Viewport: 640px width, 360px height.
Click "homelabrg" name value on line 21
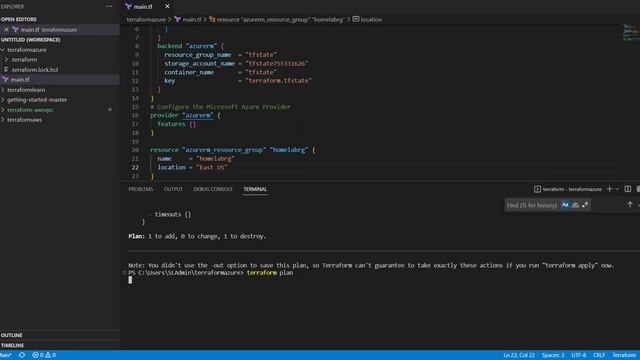(216, 159)
